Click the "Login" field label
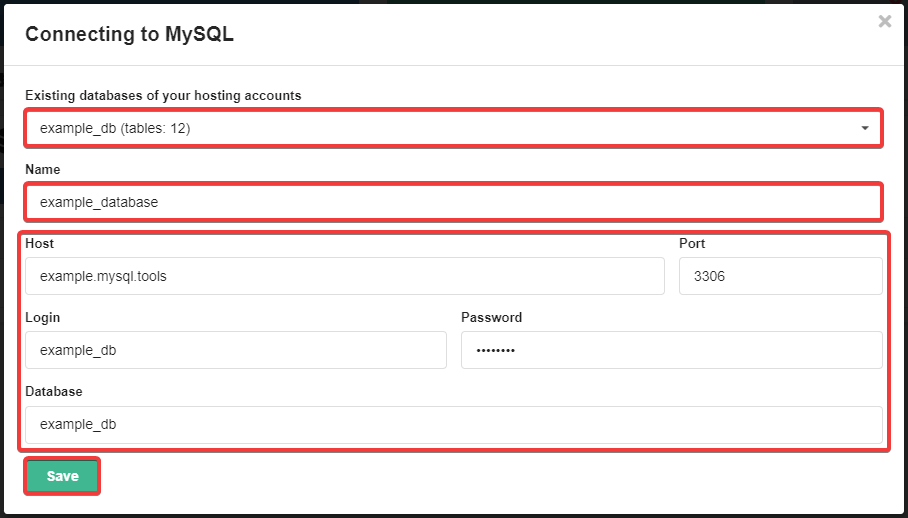 tap(43, 317)
